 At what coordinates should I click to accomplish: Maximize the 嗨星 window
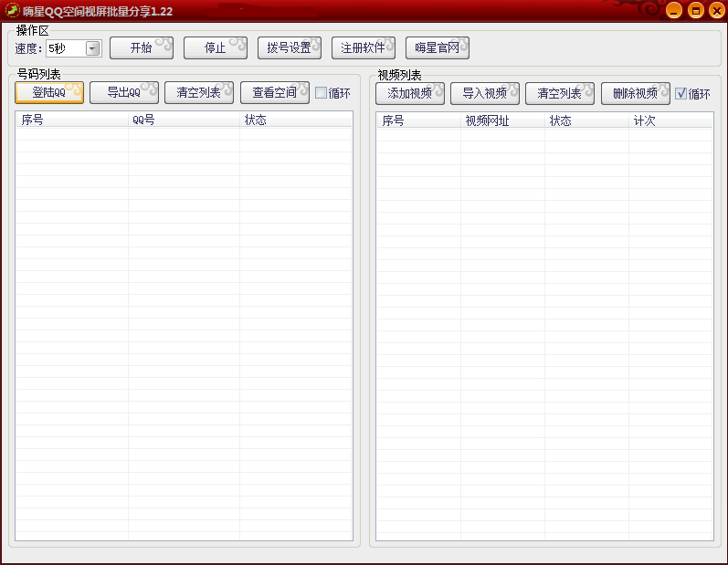point(695,10)
